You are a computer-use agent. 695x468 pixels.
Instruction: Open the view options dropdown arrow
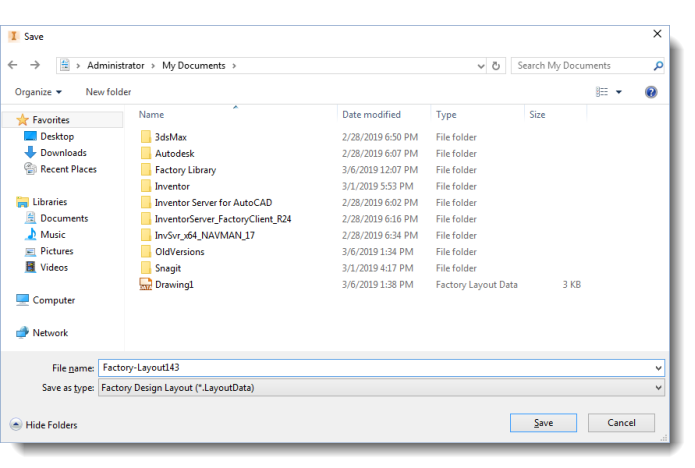click(x=619, y=92)
